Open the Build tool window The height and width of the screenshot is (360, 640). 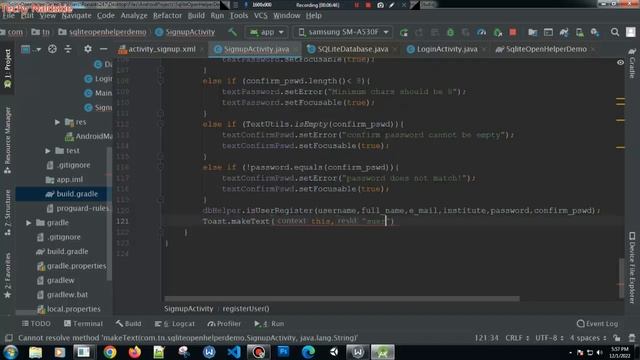point(129,323)
